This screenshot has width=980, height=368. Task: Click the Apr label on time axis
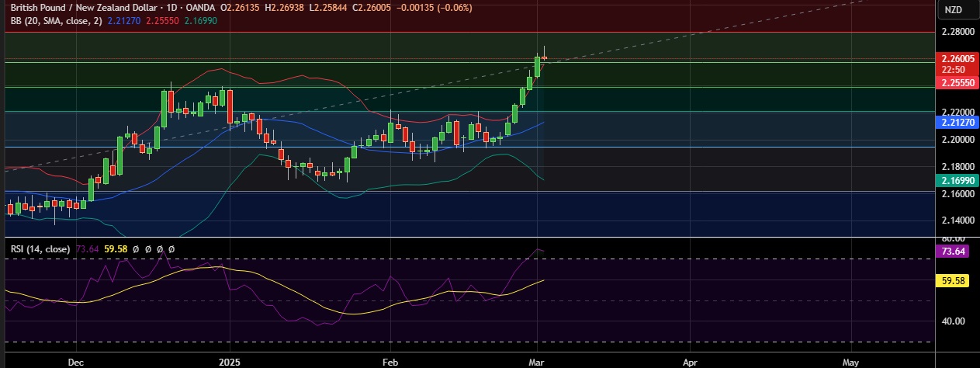689,362
